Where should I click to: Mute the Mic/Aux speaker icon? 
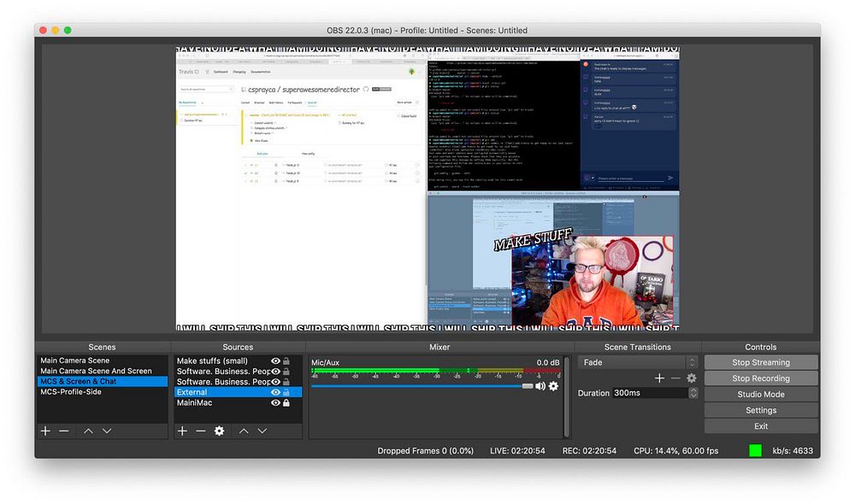click(x=540, y=386)
